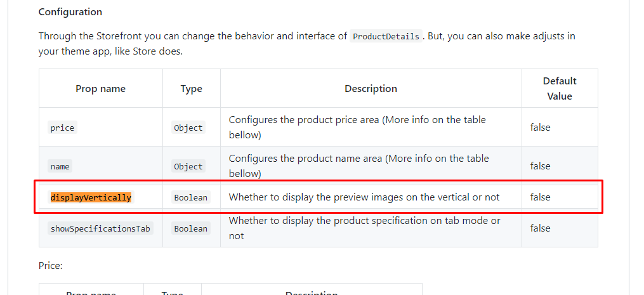
Task: Click the preview images vertical description
Action: tap(364, 197)
